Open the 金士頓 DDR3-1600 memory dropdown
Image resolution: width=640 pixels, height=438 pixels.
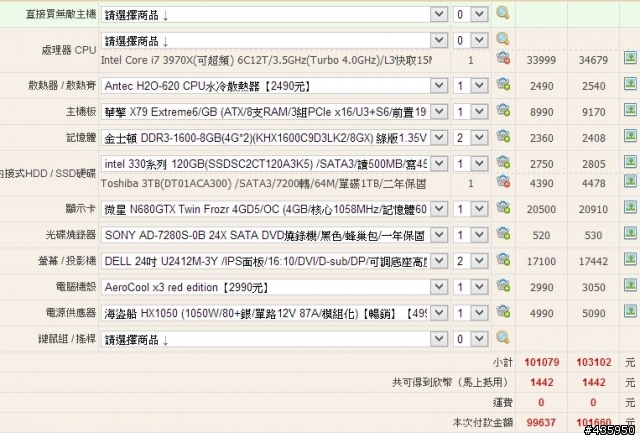click(274, 138)
